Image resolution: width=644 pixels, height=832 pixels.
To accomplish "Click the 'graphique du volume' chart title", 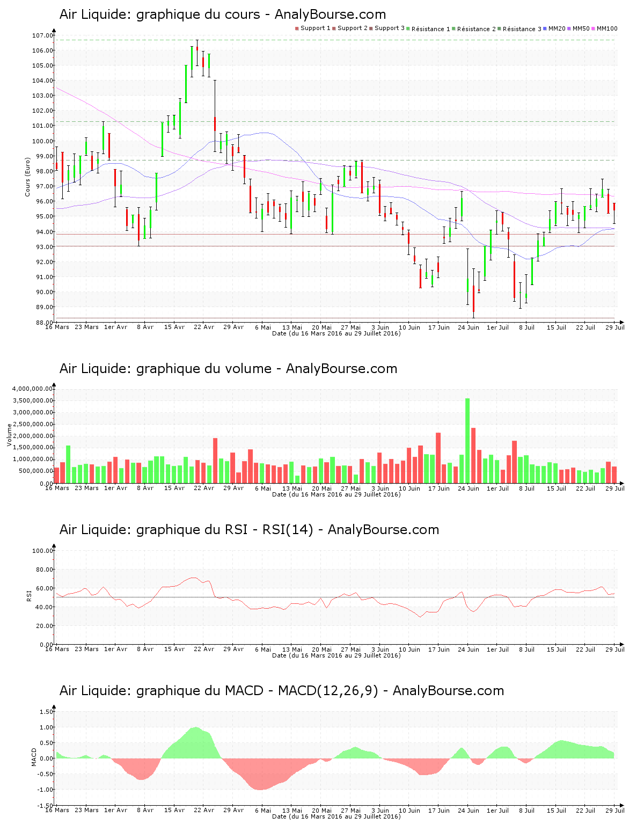I will coord(229,369).
